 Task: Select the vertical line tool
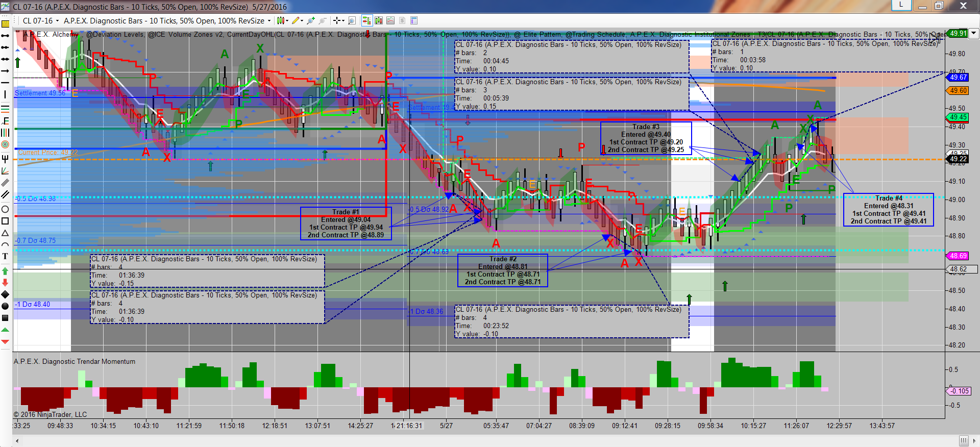tap(5, 94)
